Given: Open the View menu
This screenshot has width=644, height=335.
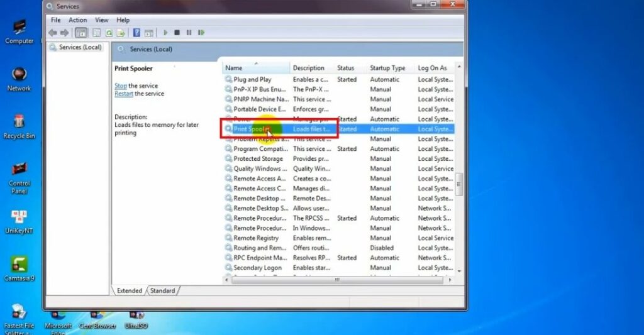Looking at the screenshot, I should (x=101, y=20).
